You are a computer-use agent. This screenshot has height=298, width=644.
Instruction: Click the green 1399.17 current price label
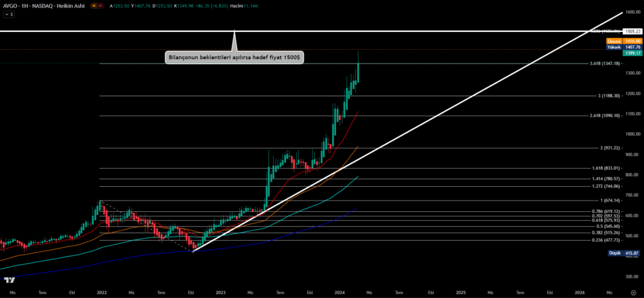point(633,53)
